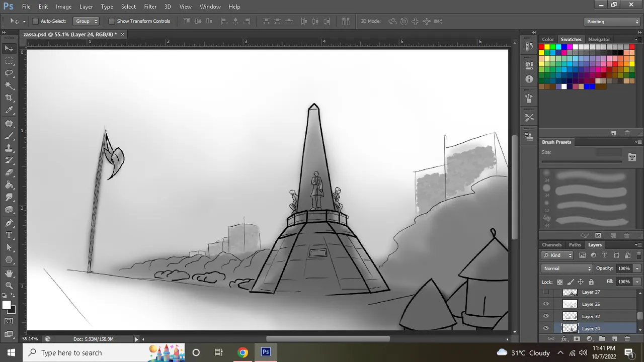Viewport: 644px width, 362px height.
Task: Open the Normal blend mode dropdown
Action: click(x=567, y=268)
